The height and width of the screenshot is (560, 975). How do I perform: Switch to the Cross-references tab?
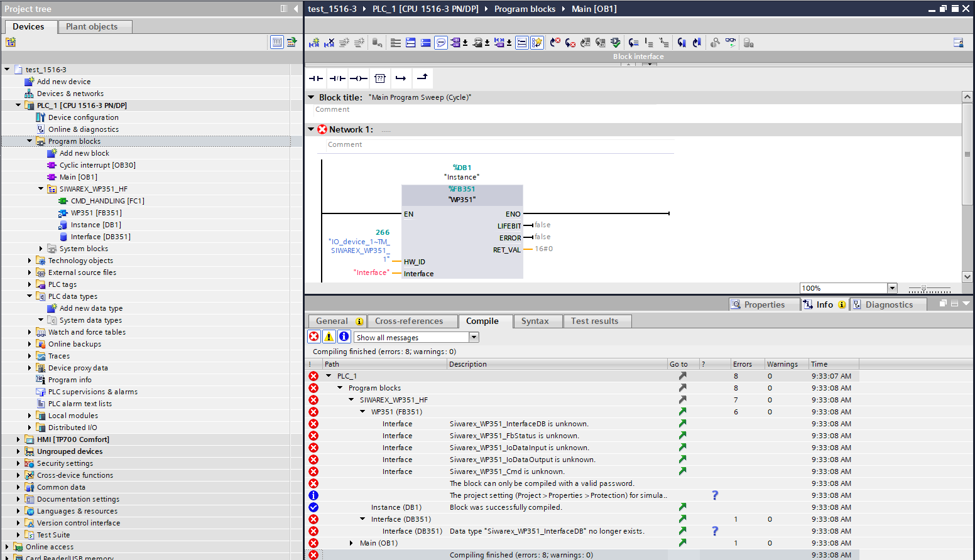tap(408, 321)
